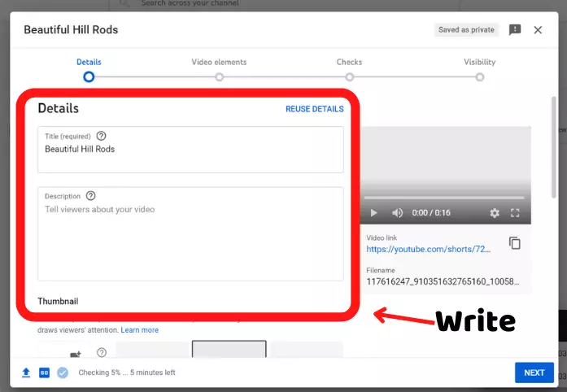Click the NEXT button
This screenshot has width=567, height=392.
point(534,372)
